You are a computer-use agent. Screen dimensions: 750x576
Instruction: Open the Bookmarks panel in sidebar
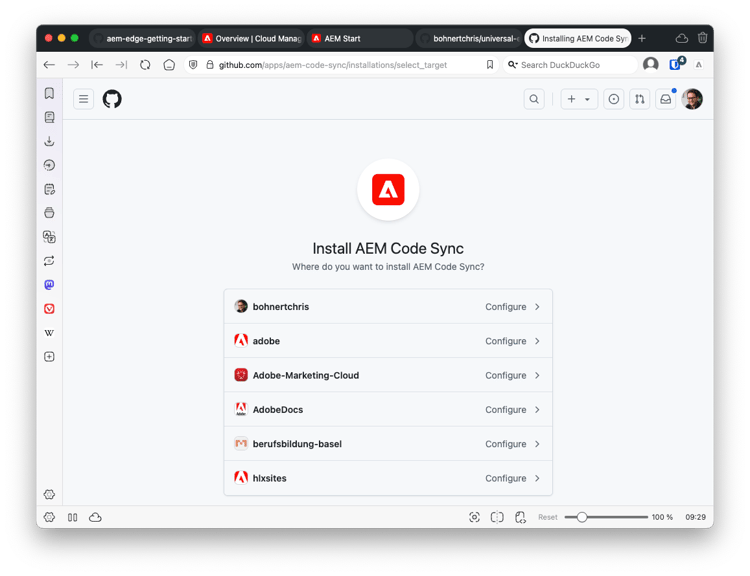pyautogui.click(x=49, y=93)
